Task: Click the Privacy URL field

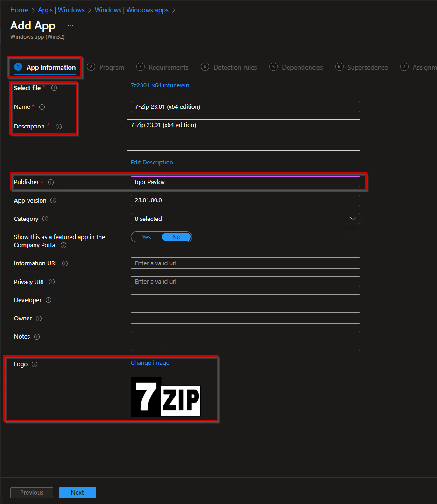Action: (x=246, y=282)
